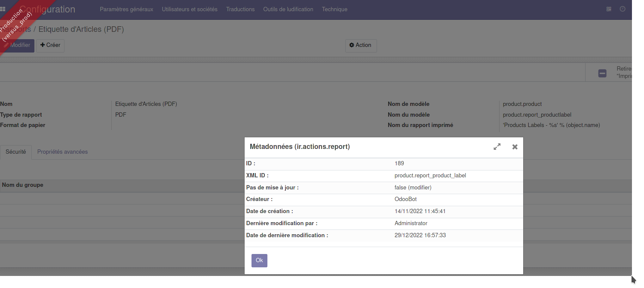Open the Outils de ludification menu

click(288, 9)
